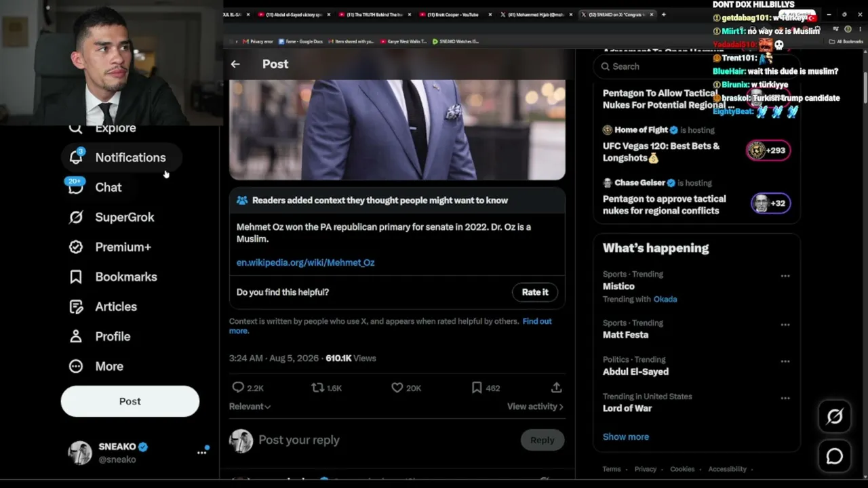Screen dimensions: 868x488
Task: Open Premium+ verified badge icon
Action: (76, 247)
